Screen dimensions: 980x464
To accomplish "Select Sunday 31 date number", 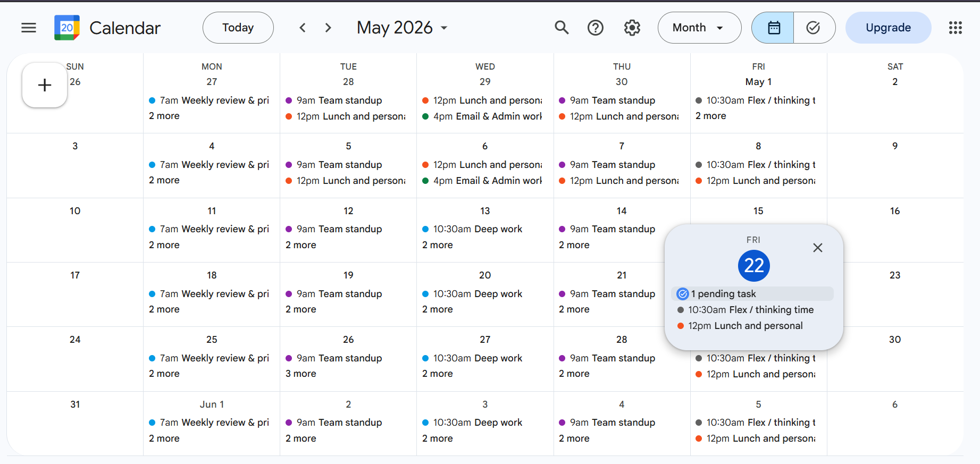I will (75, 404).
